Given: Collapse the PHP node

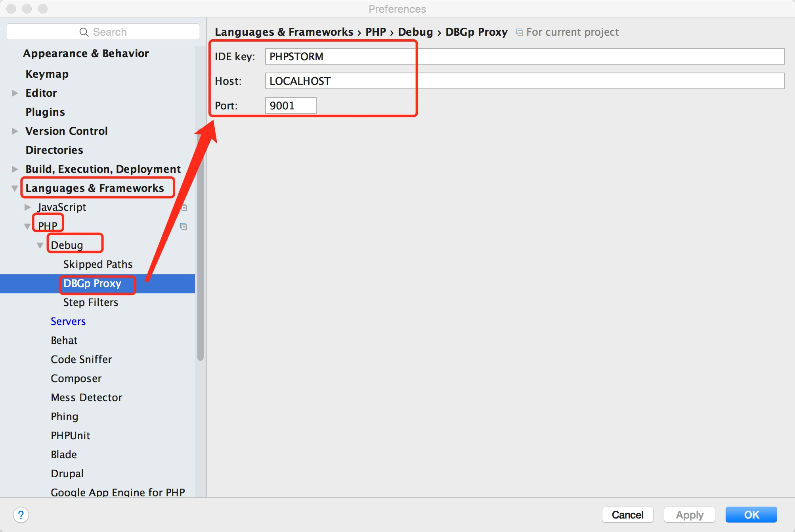Looking at the screenshot, I should (x=27, y=226).
